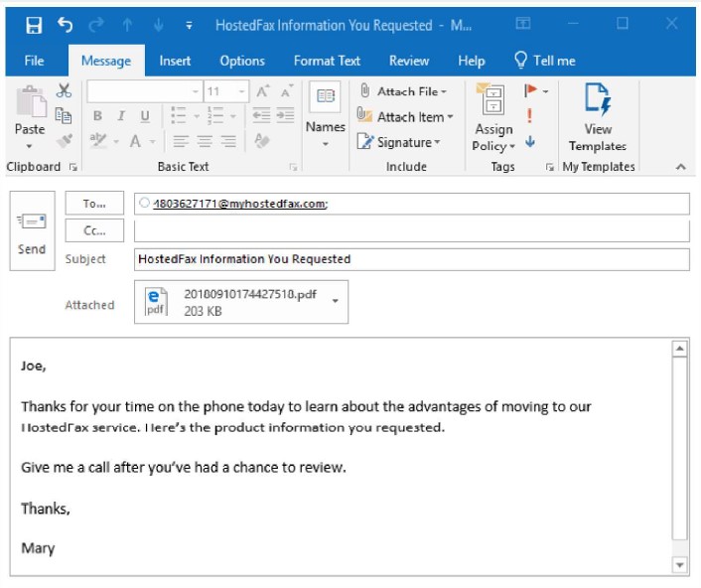Open the Signature menu

(x=399, y=142)
